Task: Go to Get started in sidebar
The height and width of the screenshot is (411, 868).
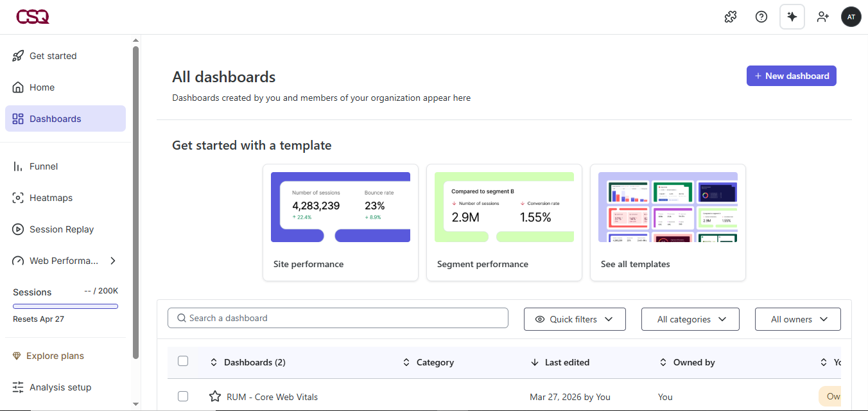Action: (x=65, y=56)
